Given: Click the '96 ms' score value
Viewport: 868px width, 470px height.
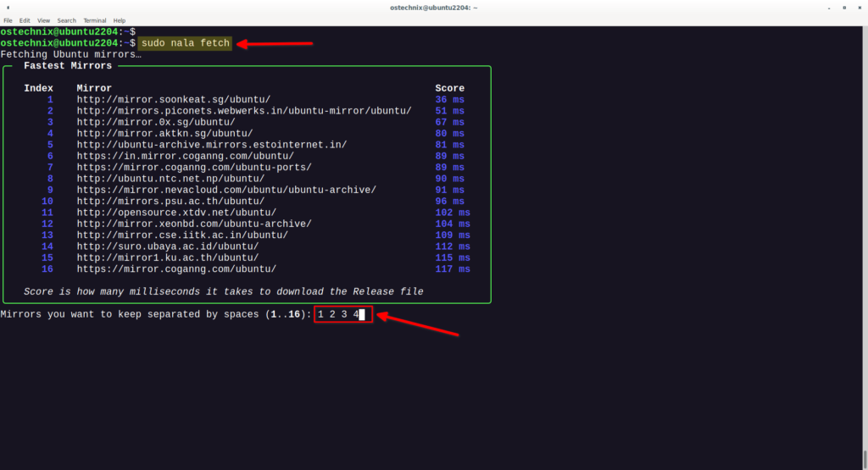Looking at the screenshot, I should coord(449,202).
